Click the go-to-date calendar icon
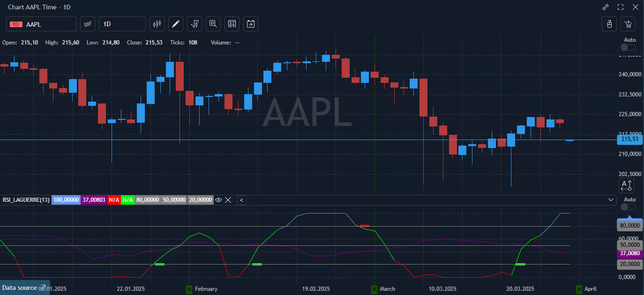644x295 pixels. click(x=251, y=24)
